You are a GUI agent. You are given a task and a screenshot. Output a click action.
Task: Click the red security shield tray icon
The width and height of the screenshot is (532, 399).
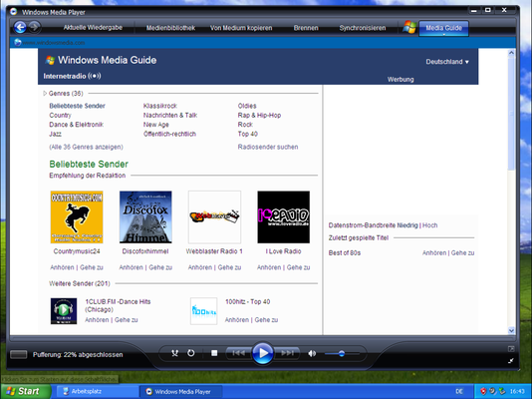click(483, 392)
